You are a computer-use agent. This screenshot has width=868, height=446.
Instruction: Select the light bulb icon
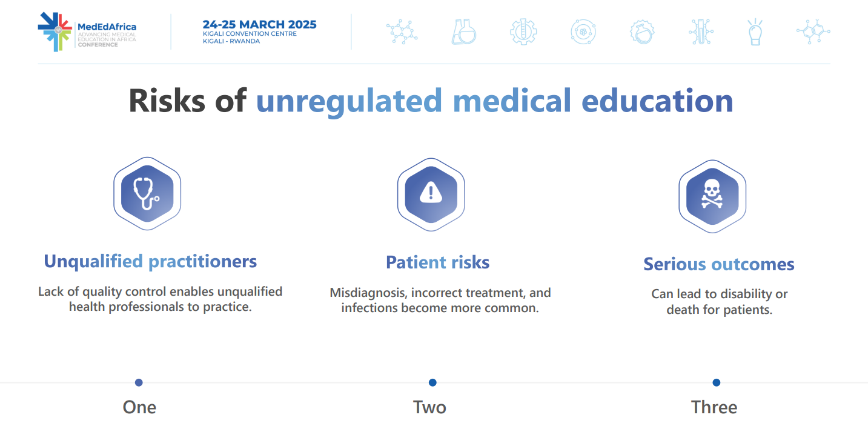[x=754, y=32]
